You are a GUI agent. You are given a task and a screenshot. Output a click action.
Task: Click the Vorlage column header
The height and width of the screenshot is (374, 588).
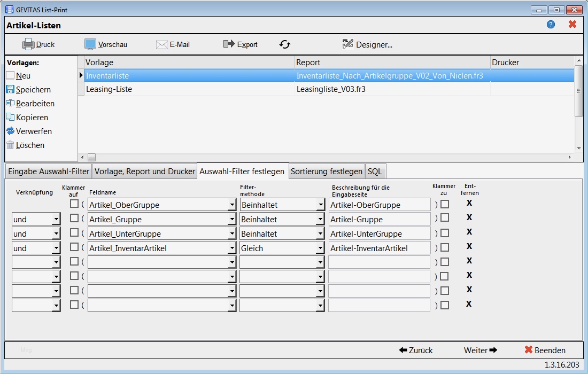coord(189,62)
